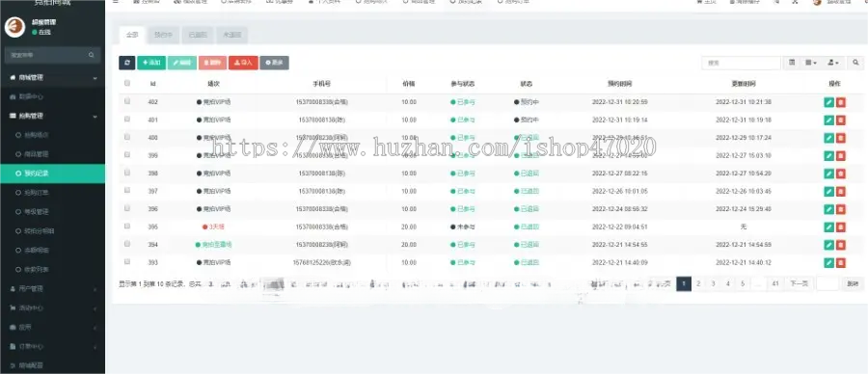This screenshot has height=374, width=868.
Task: Delete the record with id 395
Action: 841,227
